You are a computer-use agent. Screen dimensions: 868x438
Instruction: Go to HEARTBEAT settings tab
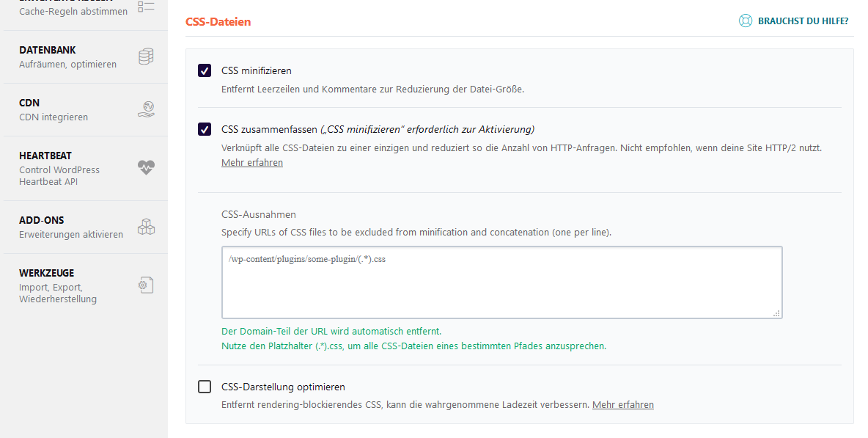[x=86, y=168]
